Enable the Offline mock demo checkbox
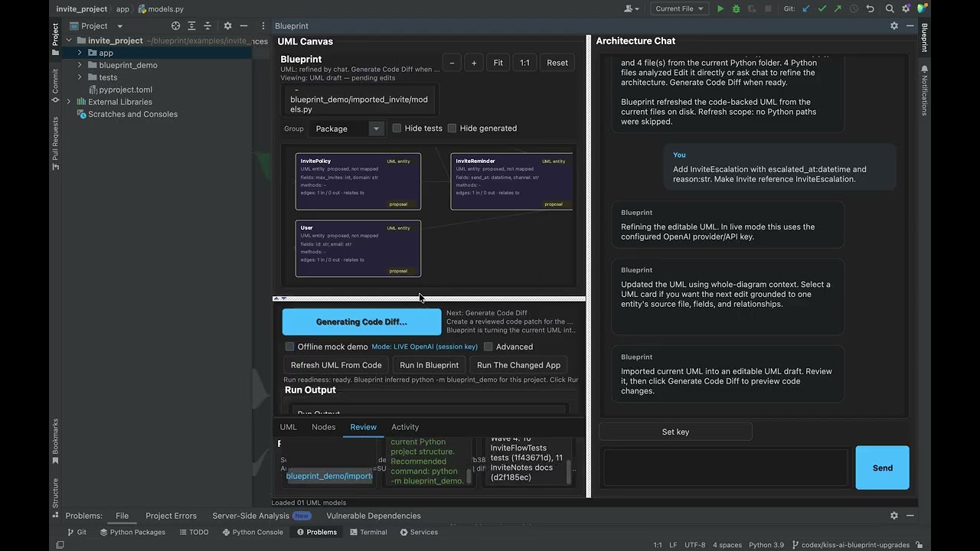This screenshot has height=551, width=980. tap(289, 347)
